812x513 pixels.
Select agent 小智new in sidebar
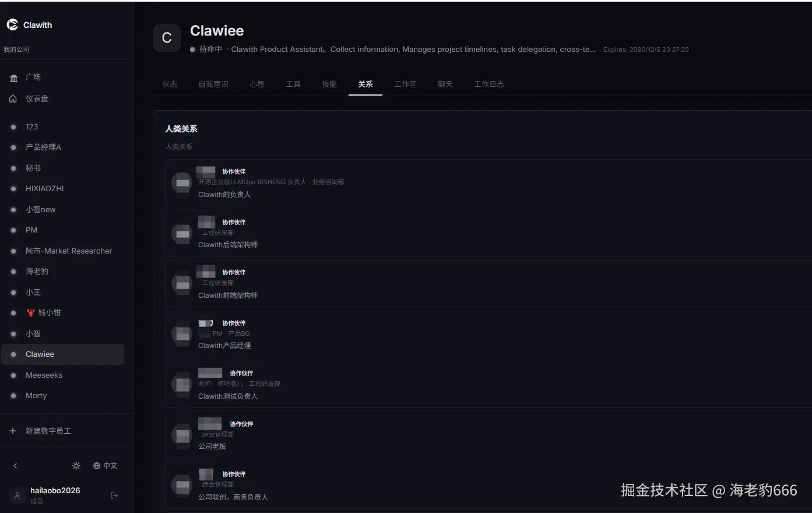pyautogui.click(x=62, y=209)
